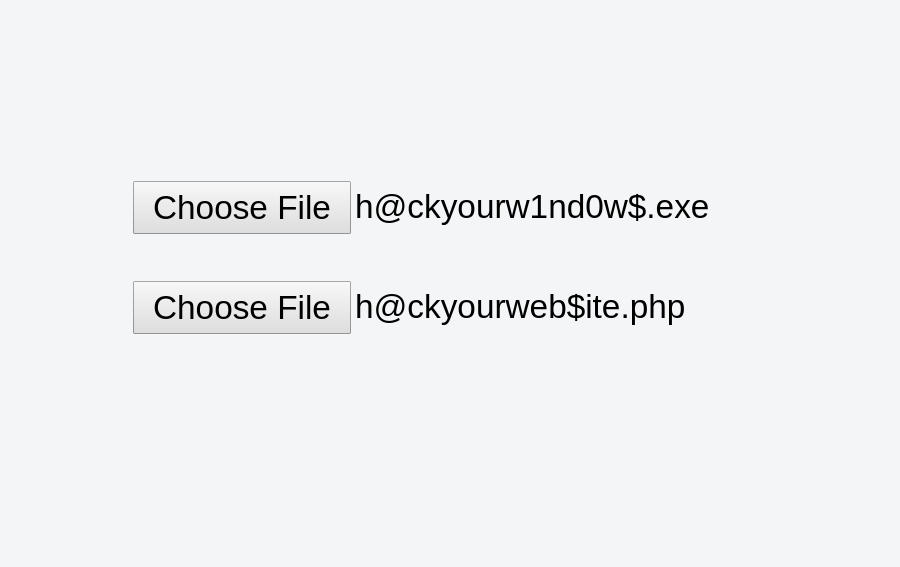Click the h@ckyourw1nd0w$.exe file name
900x567 pixels.
pyautogui.click(x=531, y=207)
